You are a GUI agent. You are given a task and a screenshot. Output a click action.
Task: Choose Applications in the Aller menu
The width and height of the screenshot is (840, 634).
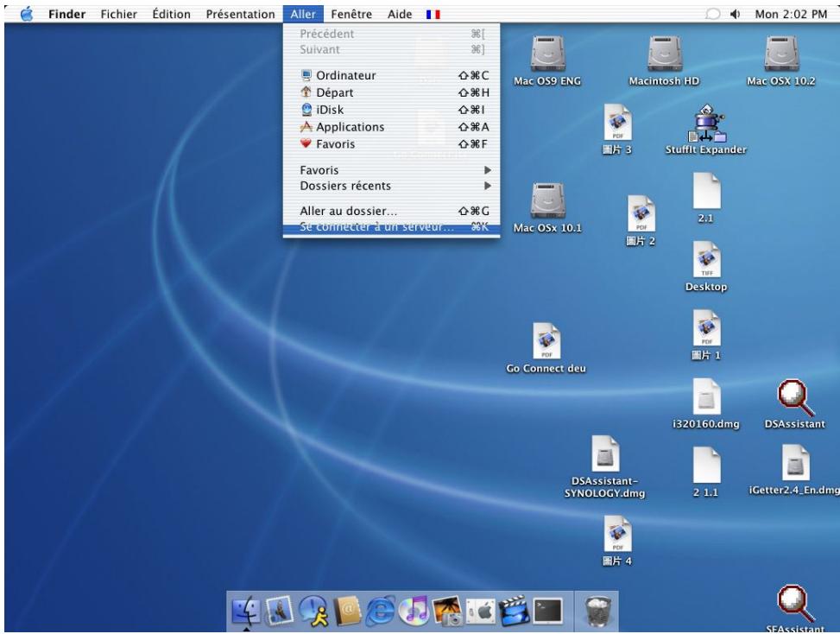coord(392,127)
